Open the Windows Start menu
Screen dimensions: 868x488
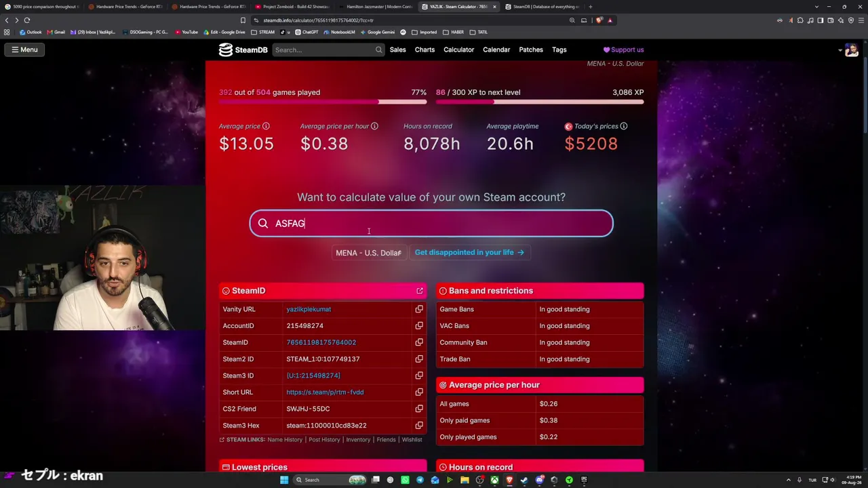click(x=284, y=480)
